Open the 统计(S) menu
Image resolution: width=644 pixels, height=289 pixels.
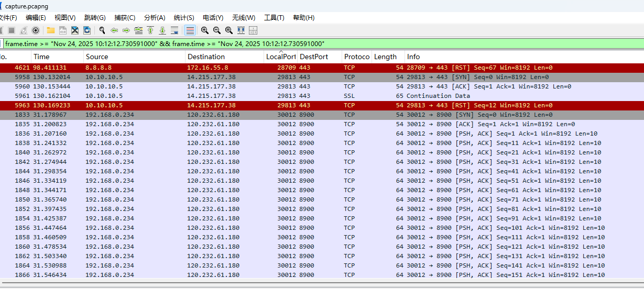coord(183,18)
